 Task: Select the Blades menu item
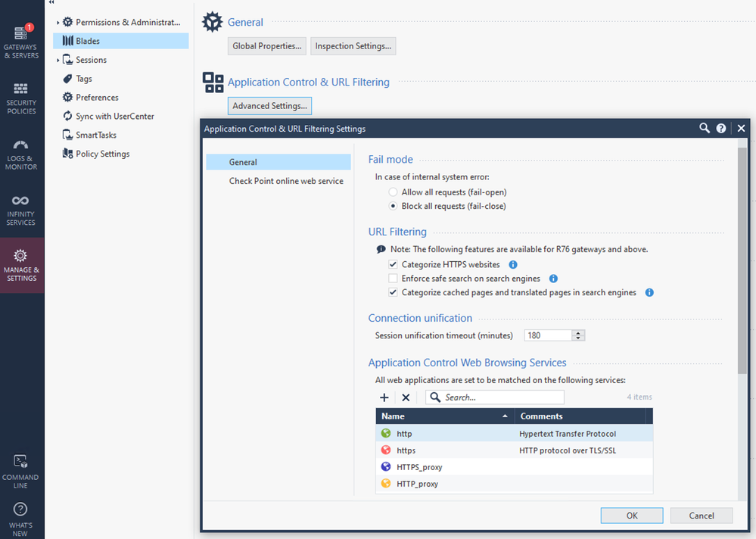tap(121, 41)
